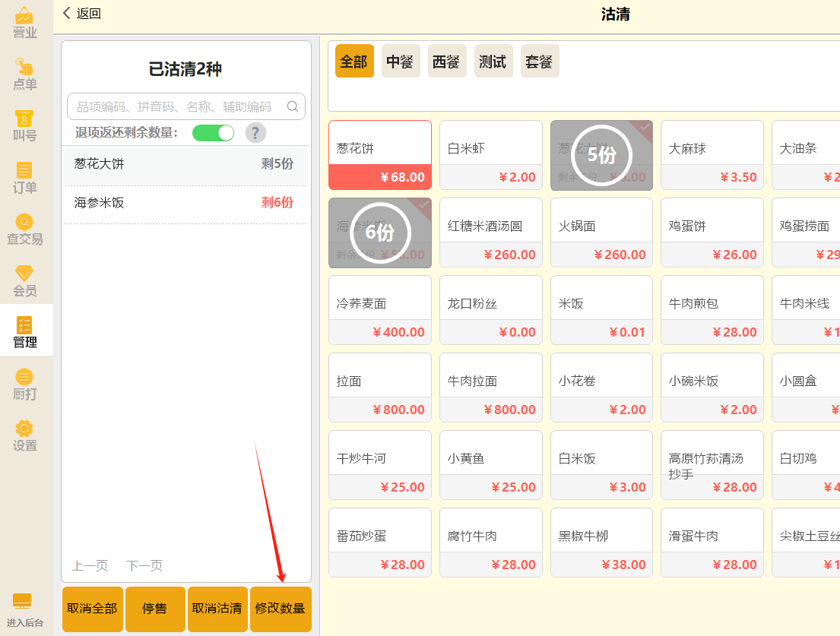Choose the 火锅面 dish card
The image size is (840, 636).
pos(601,233)
